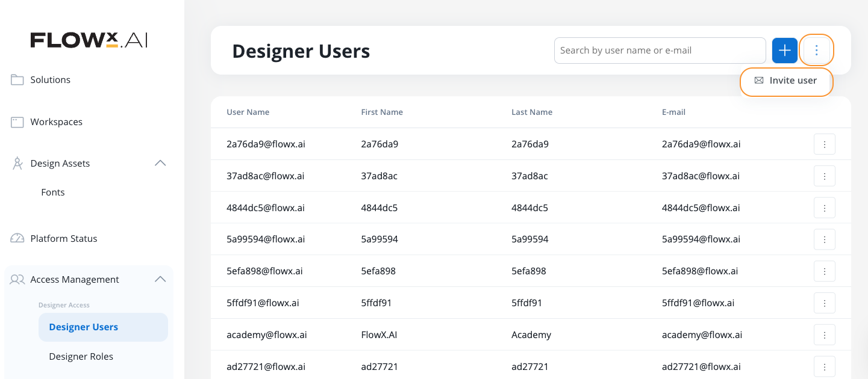Click the Workspaces window icon

coord(17,122)
